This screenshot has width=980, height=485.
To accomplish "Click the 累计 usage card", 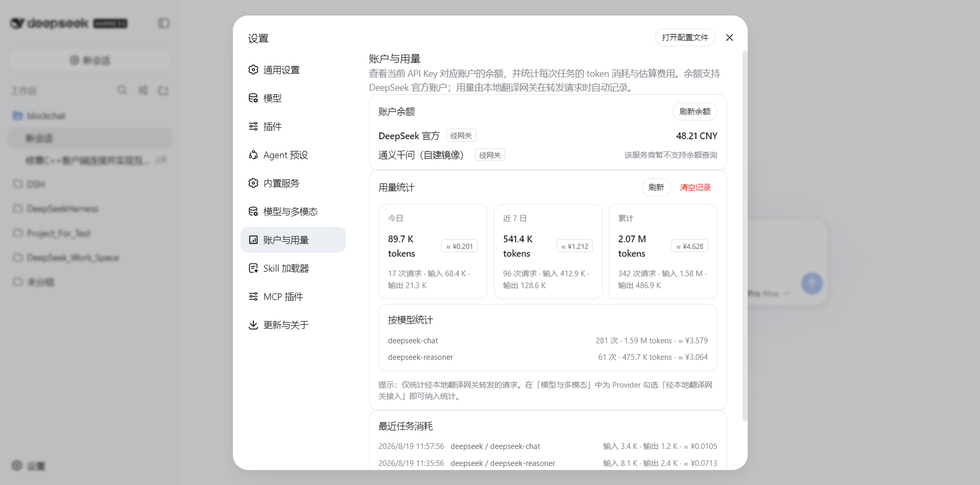I will pos(663,252).
